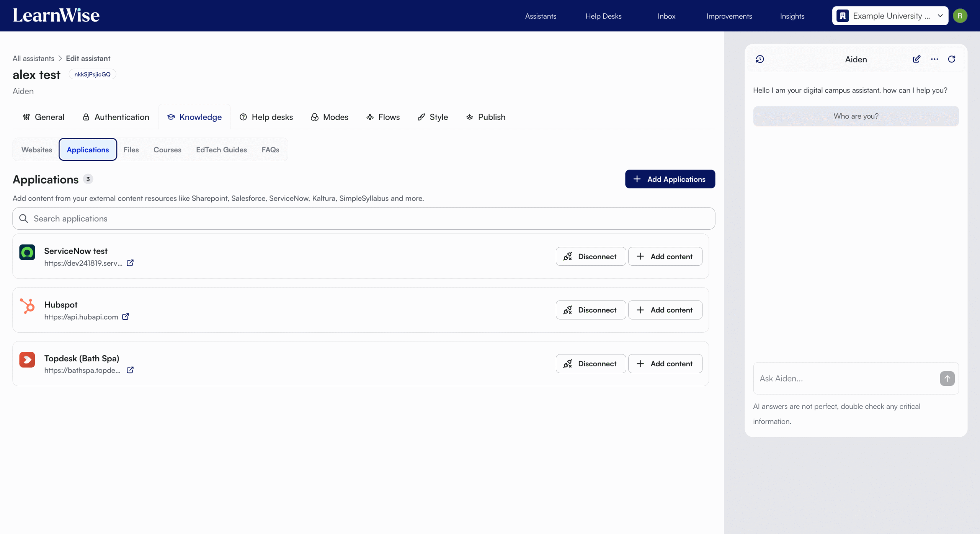Image resolution: width=980 pixels, height=534 pixels.
Task: Ask the suggested question 'Who are you?'
Action: point(856,116)
